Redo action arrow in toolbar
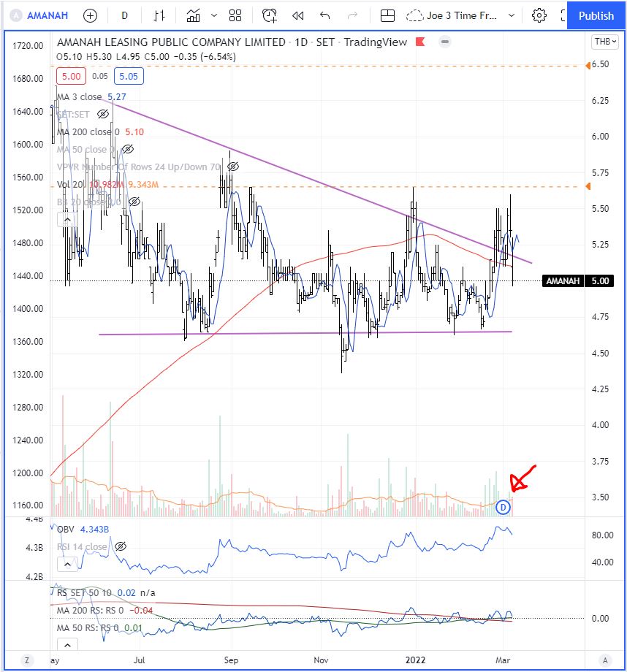Viewport: 627px width, 672px height. (x=352, y=16)
